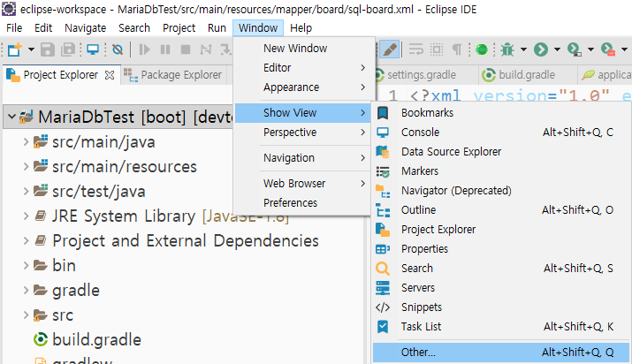
Task: Open the Run menu
Action: (217, 28)
